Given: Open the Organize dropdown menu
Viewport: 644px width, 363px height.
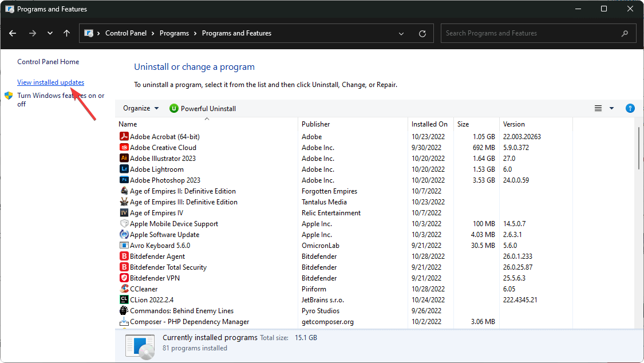Looking at the screenshot, I should tap(140, 108).
